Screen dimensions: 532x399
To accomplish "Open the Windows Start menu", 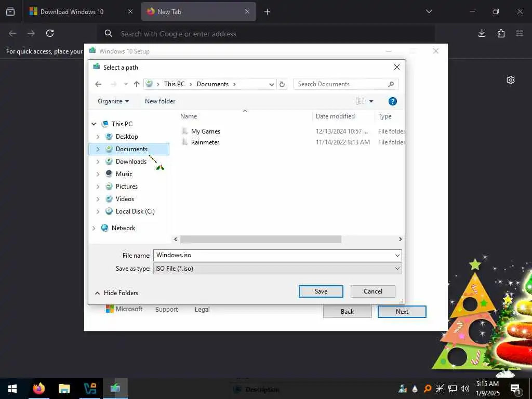I will pyautogui.click(x=12, y=389).
